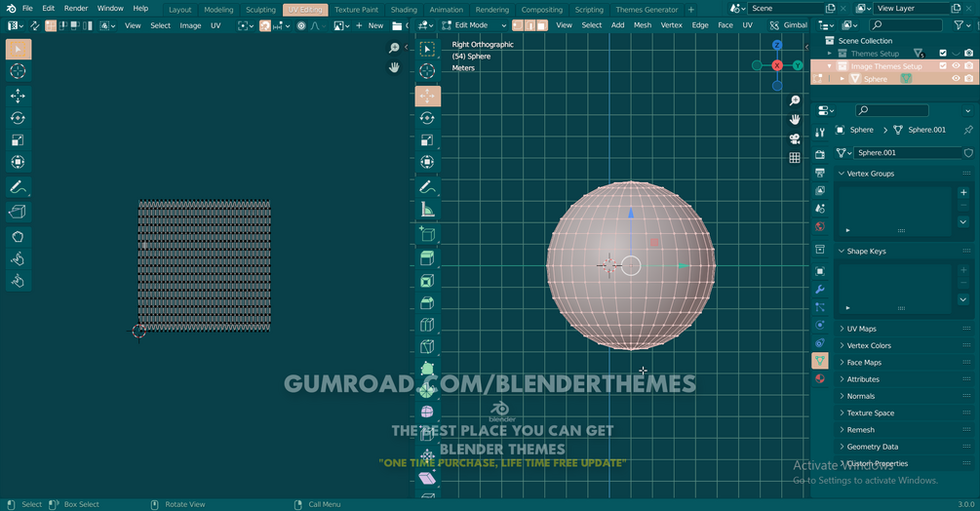This screenshot has height=511, width=980.
Task: Switch to face select mode in 3D viewport
Action: 542,25
